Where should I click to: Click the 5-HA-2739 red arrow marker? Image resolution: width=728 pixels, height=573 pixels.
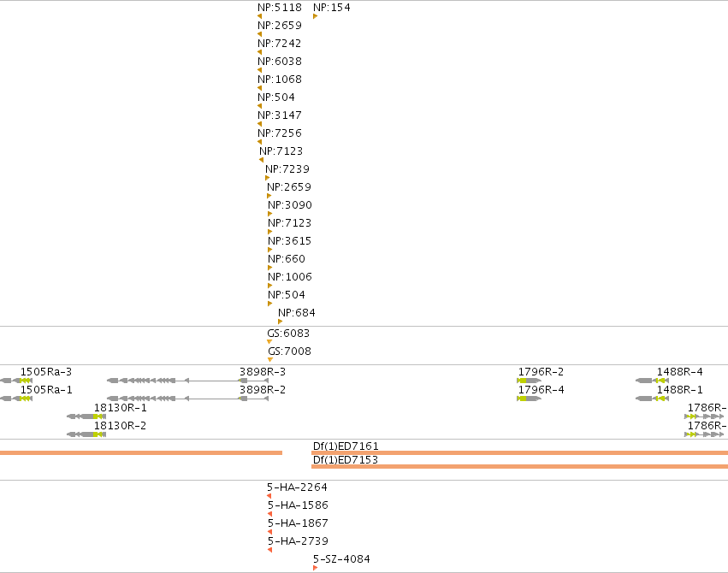[269, 550]
